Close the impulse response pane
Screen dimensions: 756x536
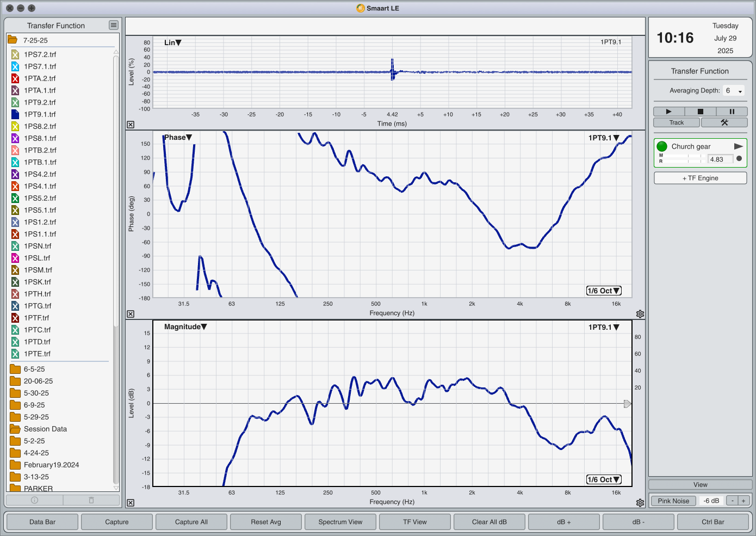coord(131,125)
